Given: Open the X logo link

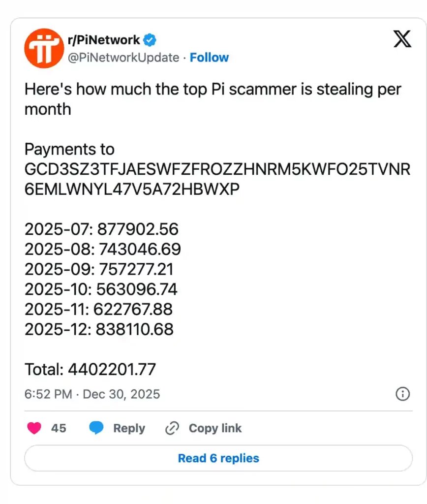Looking at the screenshot, I should [402, 39].
